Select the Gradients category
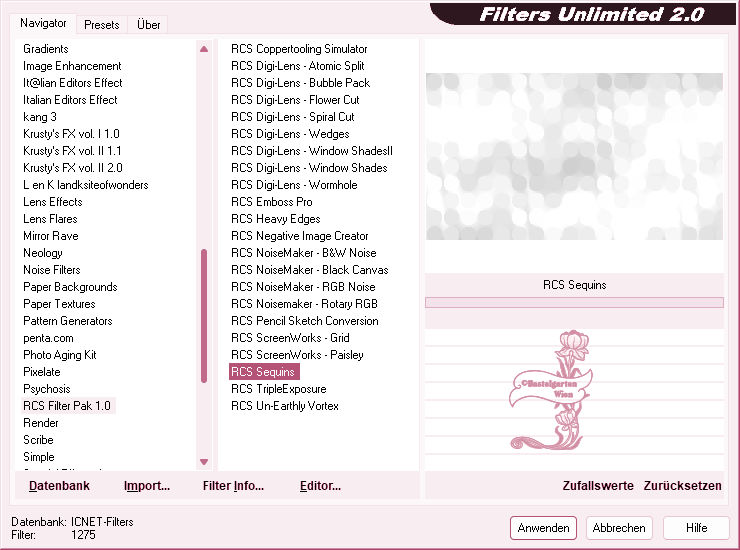740x550 pixels. [x=45, y=49]
